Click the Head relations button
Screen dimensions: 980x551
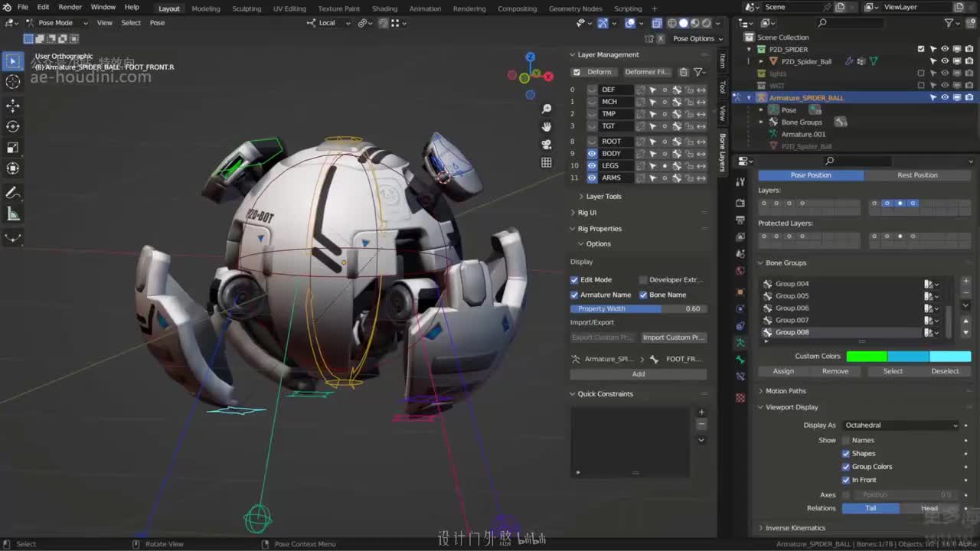coord(929,508)
